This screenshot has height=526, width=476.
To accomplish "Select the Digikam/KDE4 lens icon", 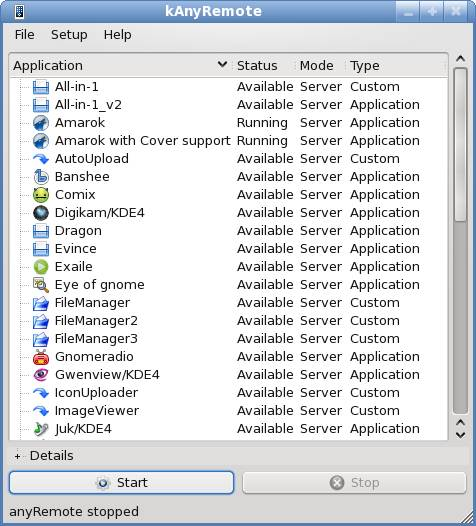I will 41,213.
